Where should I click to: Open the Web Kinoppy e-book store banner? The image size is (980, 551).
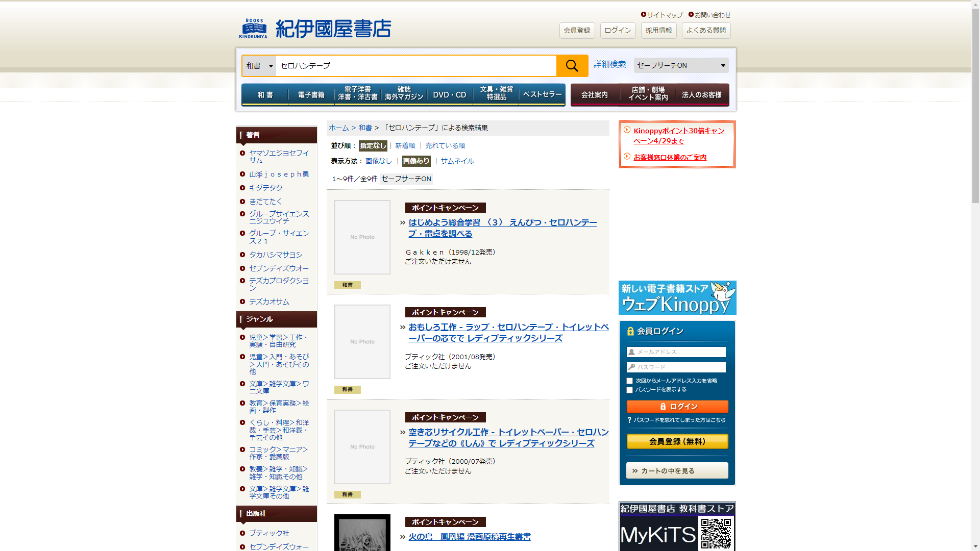point(677,297)
